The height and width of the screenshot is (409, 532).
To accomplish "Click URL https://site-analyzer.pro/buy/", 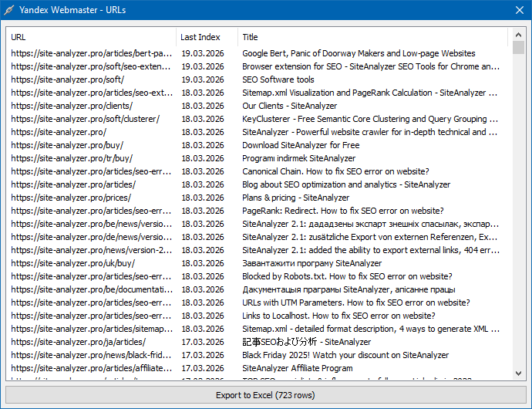I will [67, 145].
